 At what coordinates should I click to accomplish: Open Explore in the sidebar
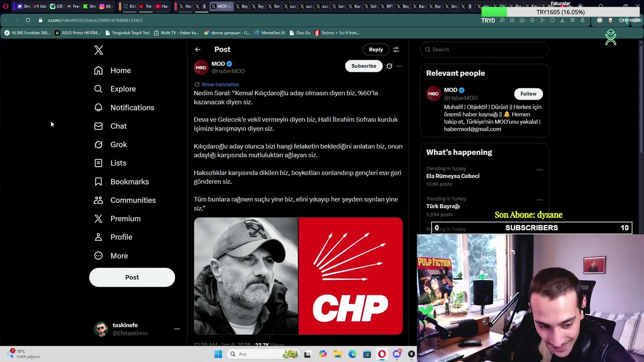pos(115,89)
